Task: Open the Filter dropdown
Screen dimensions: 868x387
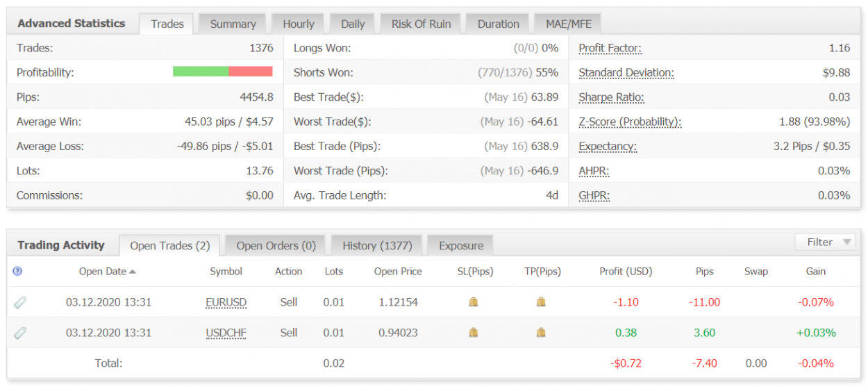Action: 825,242
